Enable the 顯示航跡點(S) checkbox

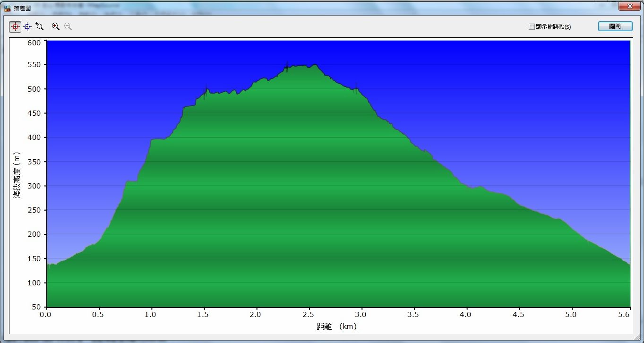(x=532, y=27)
